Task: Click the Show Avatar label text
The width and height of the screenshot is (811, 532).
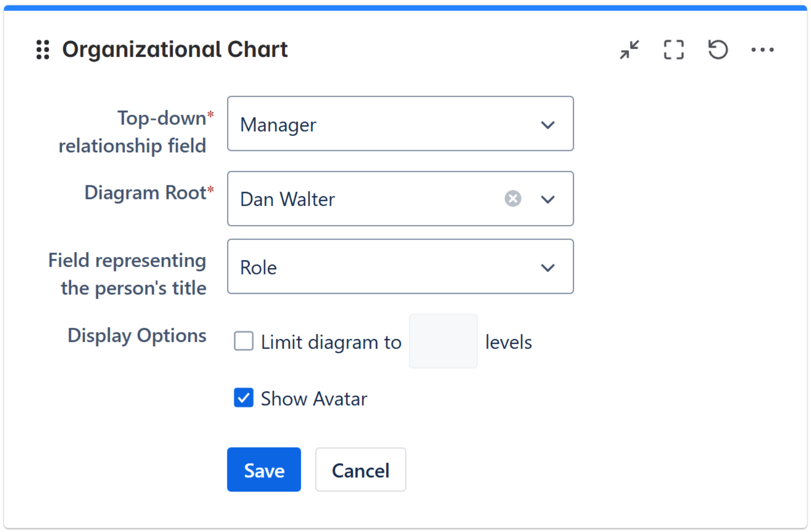Action: [314, 399]
